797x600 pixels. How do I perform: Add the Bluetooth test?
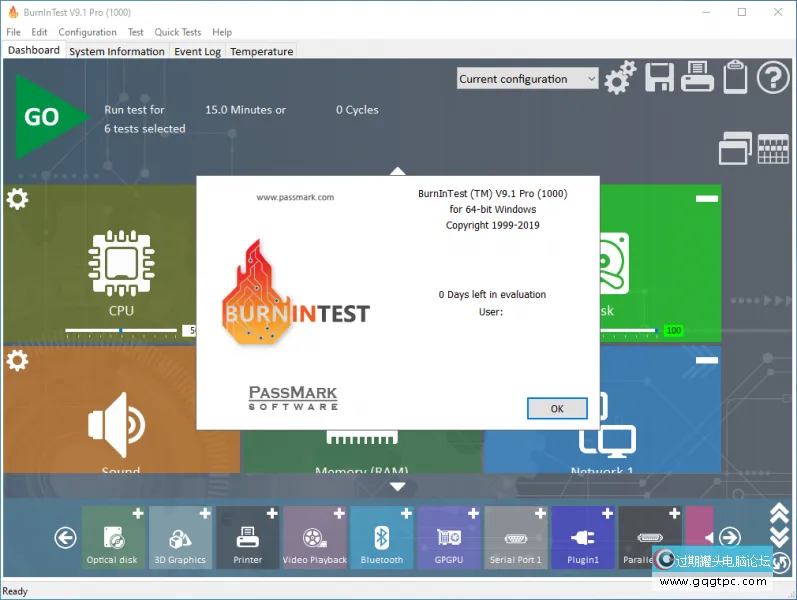[x=406, y=514]
